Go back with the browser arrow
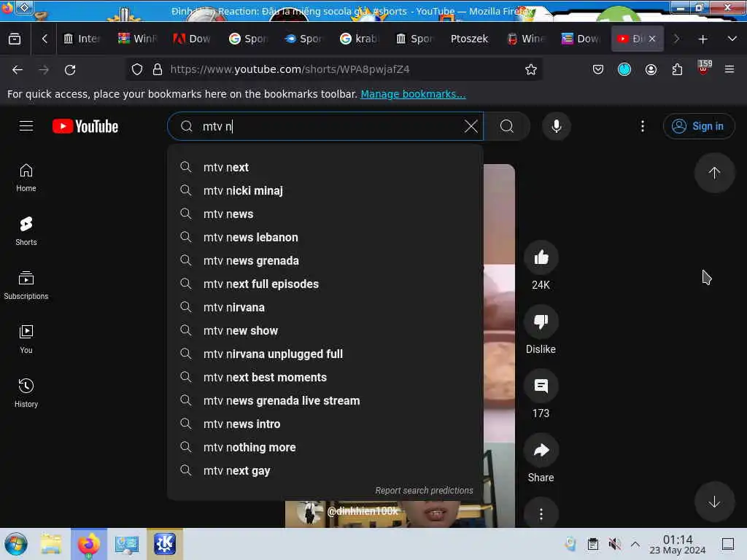747x560 pixels. [x=18, y=70]
